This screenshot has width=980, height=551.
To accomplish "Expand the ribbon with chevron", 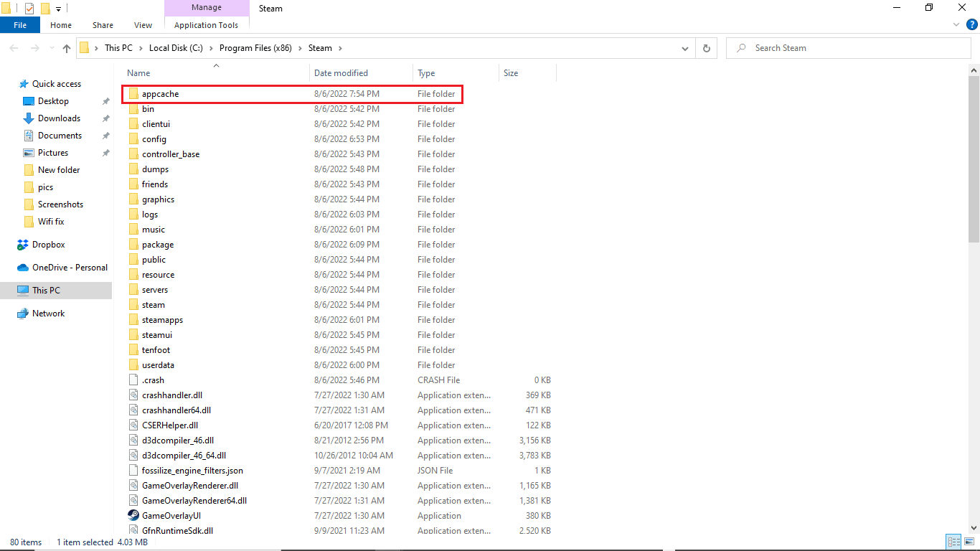I will point(956,24).
